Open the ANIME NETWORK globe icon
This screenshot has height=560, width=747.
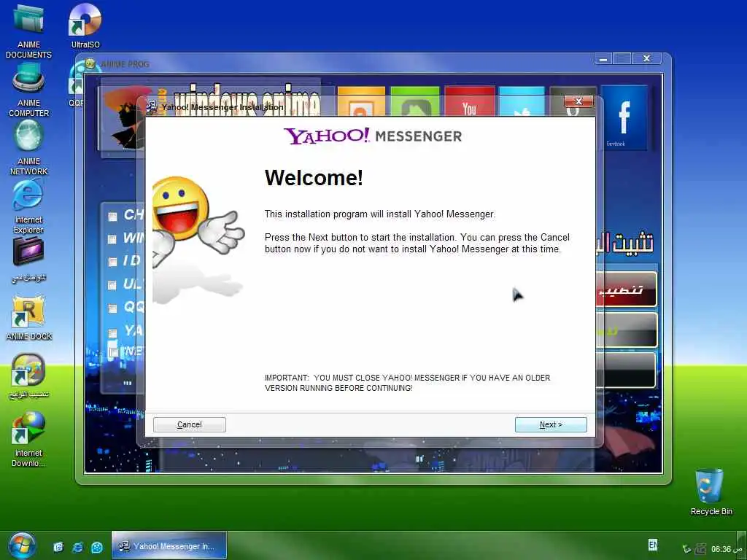click(x=28, y=147)
